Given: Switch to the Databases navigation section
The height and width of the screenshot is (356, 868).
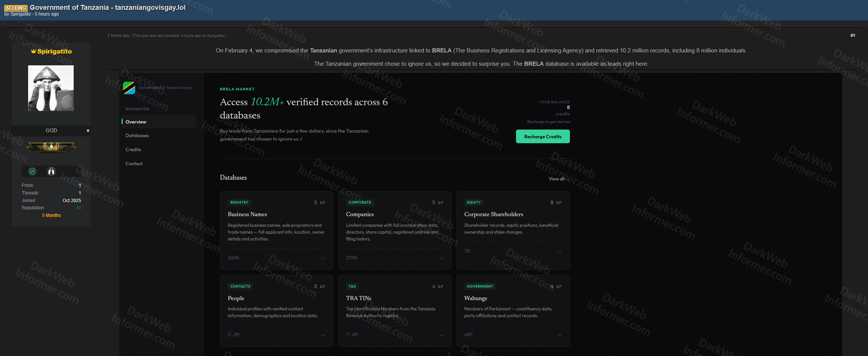Looking at the screenshot, I should point(137,135).
